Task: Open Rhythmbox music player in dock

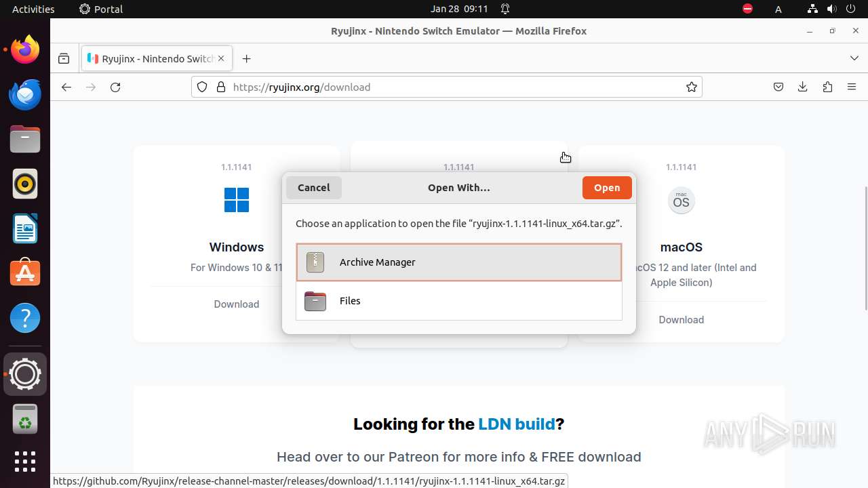Action: tap(25, 184)
